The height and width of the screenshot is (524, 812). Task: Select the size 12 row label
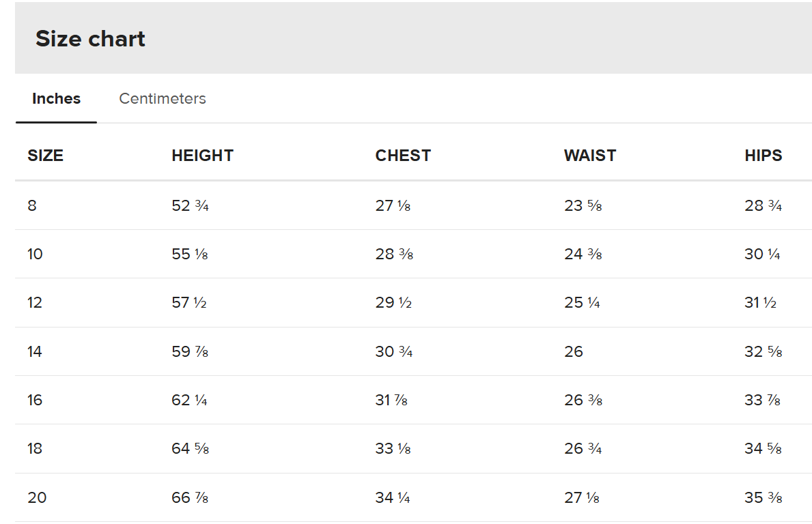[35, 303]
